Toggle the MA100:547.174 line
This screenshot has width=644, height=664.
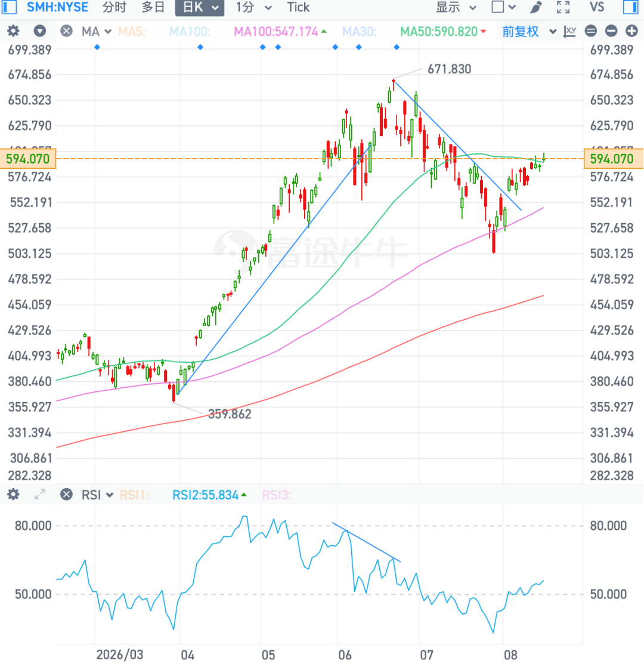pyautogui.click(x=280, y=32)
